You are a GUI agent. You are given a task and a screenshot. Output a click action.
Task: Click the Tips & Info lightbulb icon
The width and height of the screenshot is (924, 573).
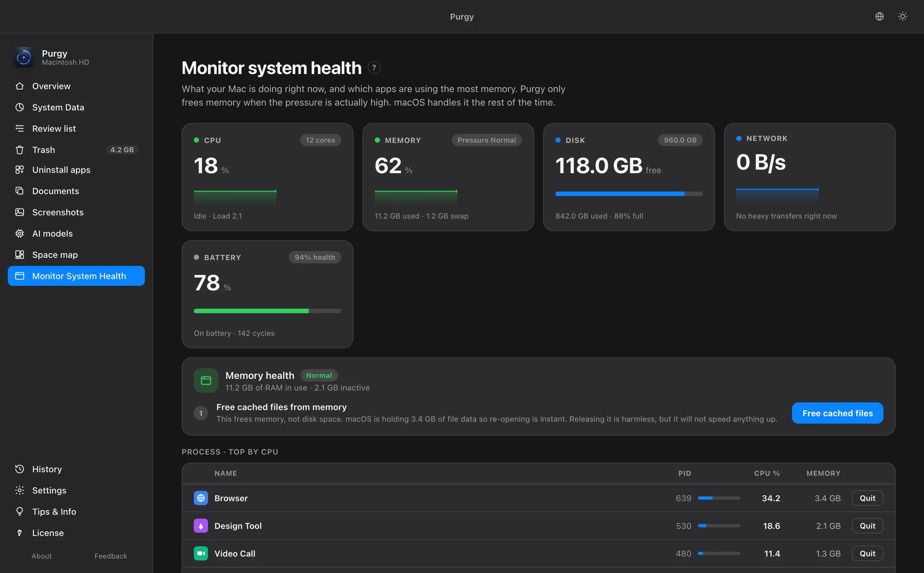click(x=20, y=511)
